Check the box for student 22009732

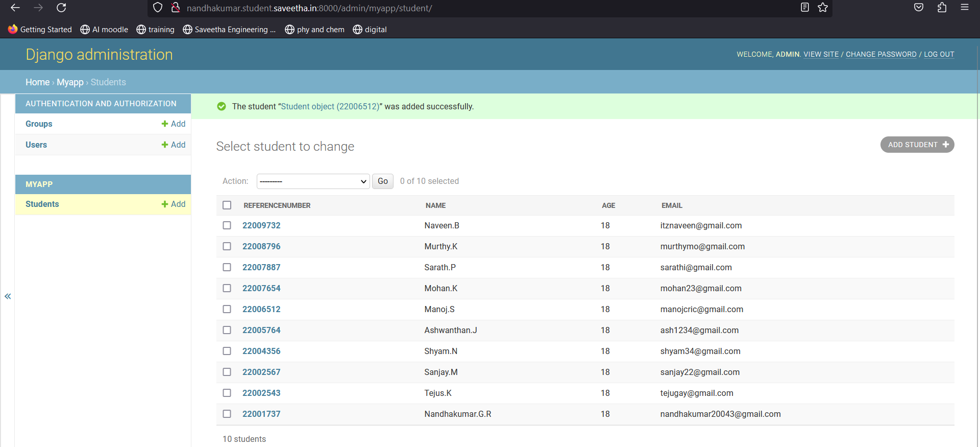(x=227, y=225)
